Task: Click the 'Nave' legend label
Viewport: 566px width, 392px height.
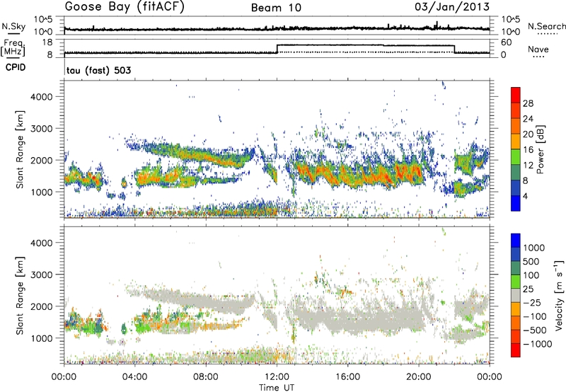Action: 538,49
